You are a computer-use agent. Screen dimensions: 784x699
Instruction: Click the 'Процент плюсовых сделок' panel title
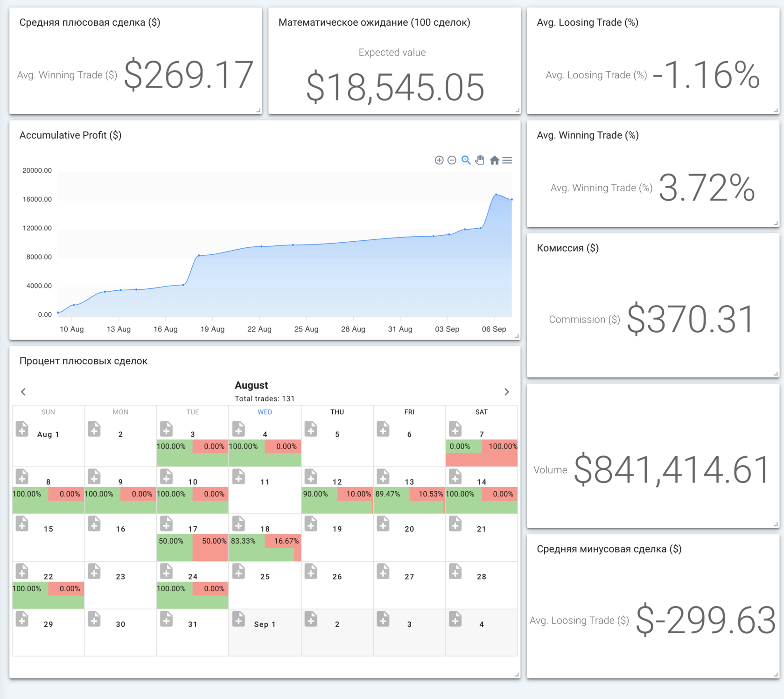point(84,361)
